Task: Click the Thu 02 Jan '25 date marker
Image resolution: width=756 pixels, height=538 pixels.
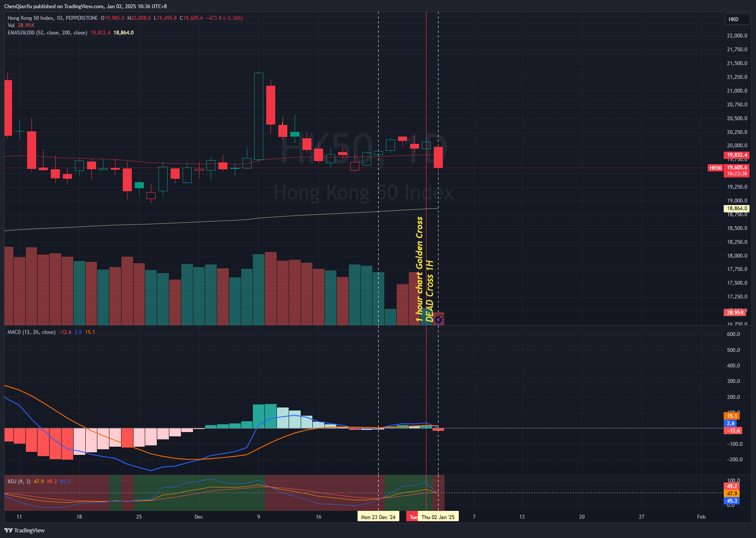Action: [x=438, y=517]
